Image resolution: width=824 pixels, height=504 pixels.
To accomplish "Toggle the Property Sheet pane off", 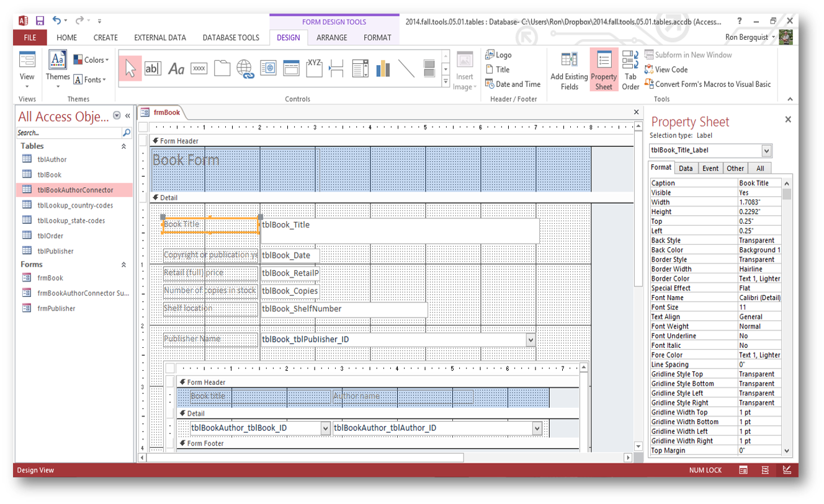I will click(604, 71).
